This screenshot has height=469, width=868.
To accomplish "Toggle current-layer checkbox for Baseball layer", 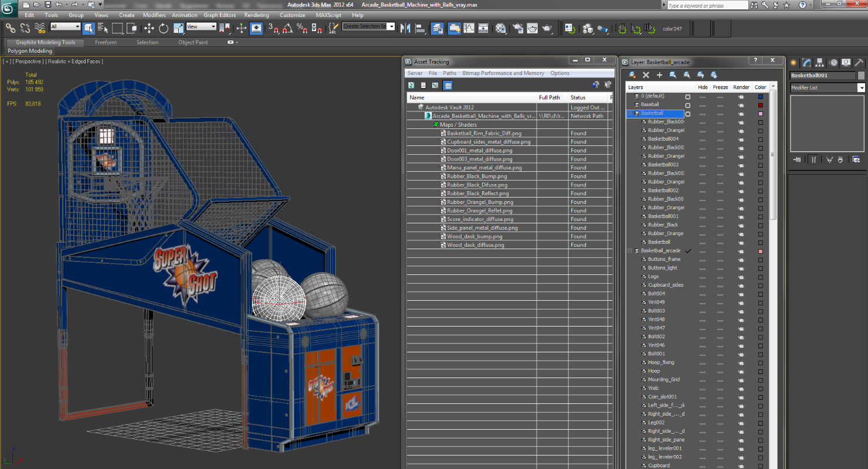I will pyautogui.click(x=688, y=105).
